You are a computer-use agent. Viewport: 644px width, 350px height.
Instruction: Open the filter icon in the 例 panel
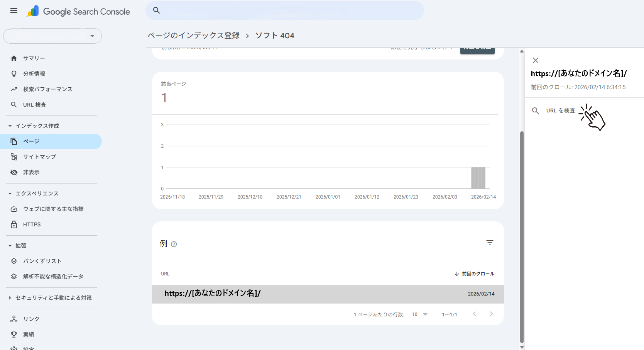[x=490, y=242]
